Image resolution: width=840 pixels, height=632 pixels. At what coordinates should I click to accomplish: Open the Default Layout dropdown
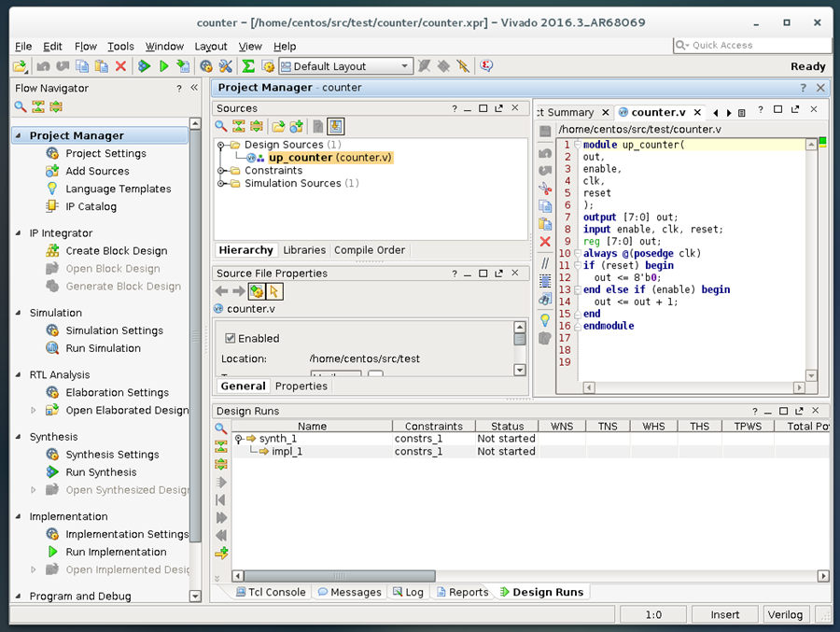(352, 66)
